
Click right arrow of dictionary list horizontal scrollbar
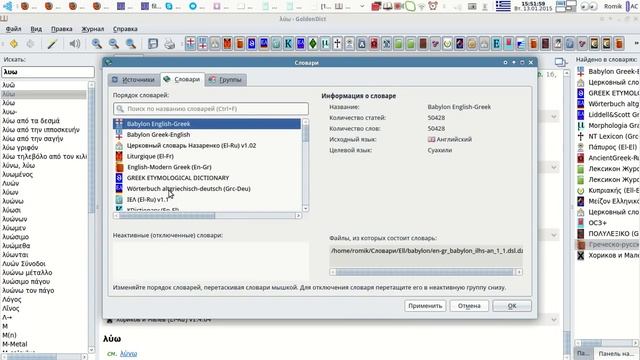(x=298, y=216)
